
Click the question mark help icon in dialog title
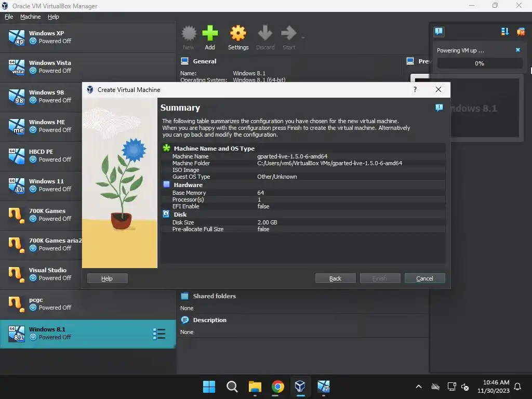click(415, 89)
